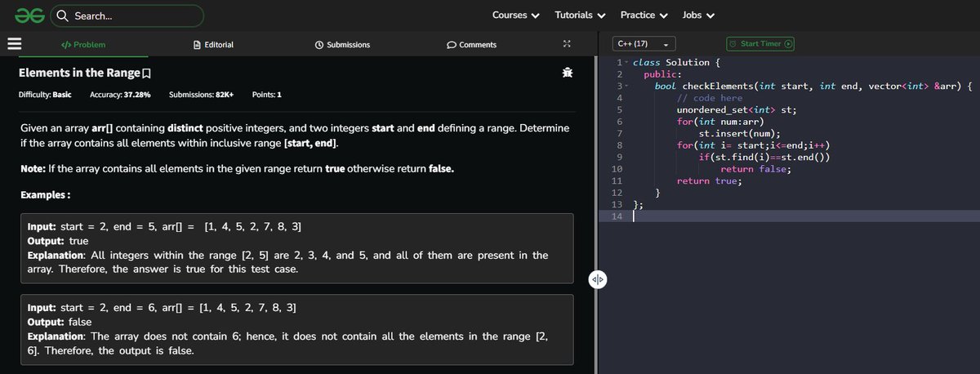Image resolution: width=980 pixels, height=374 pixels.
Task: Open the Practice dropdown menu
Action: coord(644,15)
